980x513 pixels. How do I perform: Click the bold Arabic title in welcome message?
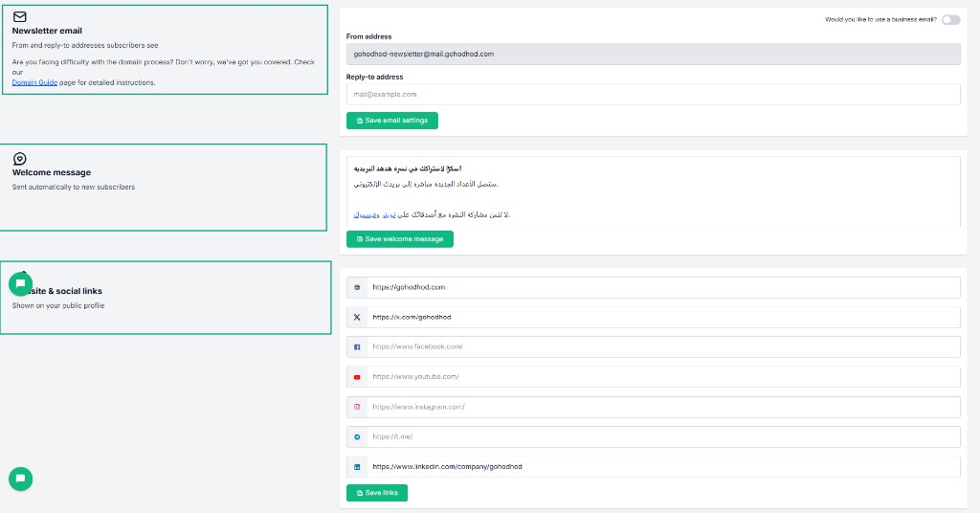(408, 168)
